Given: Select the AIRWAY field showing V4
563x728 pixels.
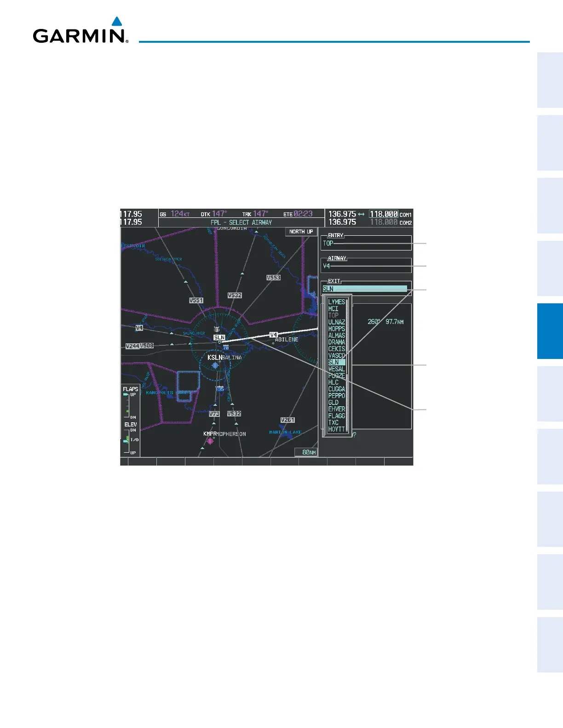Looking at the screenshot, I should [x=366, y=266].
